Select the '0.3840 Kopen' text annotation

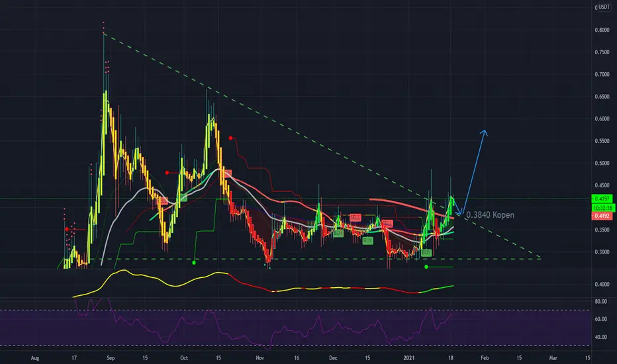[490, 215]
